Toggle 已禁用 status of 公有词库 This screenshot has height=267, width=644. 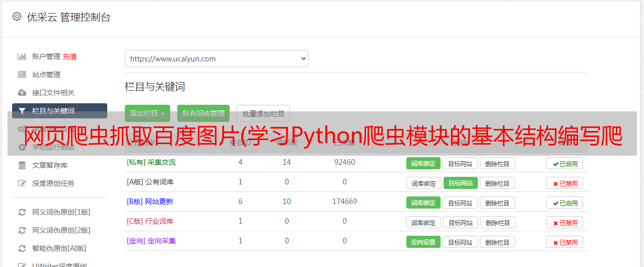[x=565, y=183]
